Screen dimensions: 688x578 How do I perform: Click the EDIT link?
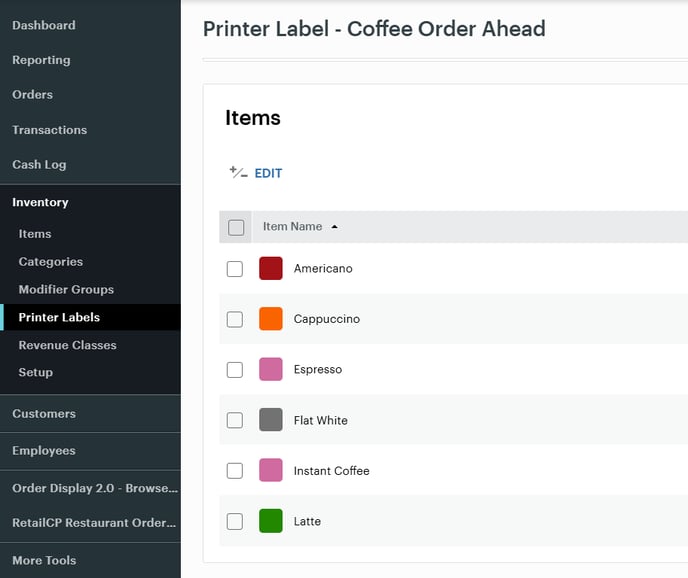coord(268,173)
